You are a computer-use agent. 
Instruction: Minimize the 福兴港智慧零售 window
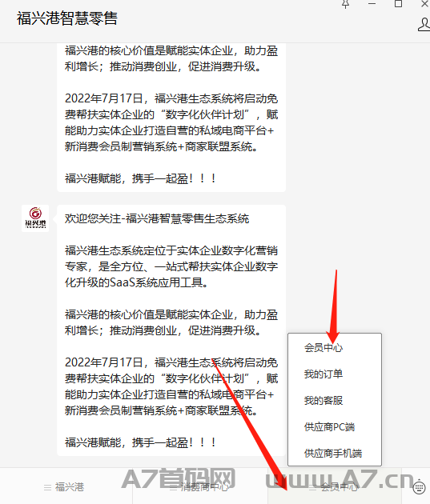point(372,4)
